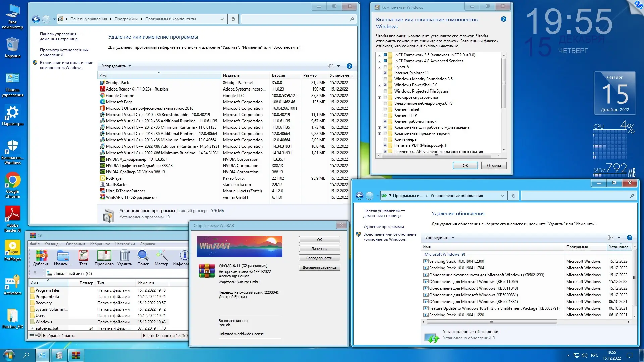Open help via the question mark in Компоненты Windows
Screen dimensions: 644x362
click(x=503, y=19)
